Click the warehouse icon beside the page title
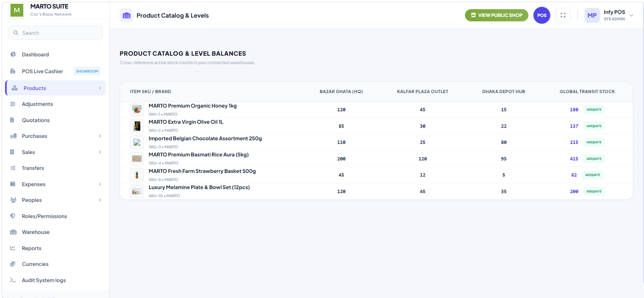 (x=126, y=15)
